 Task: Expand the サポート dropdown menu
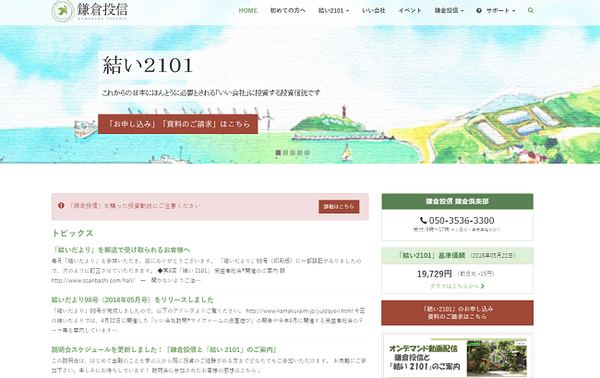501,11
